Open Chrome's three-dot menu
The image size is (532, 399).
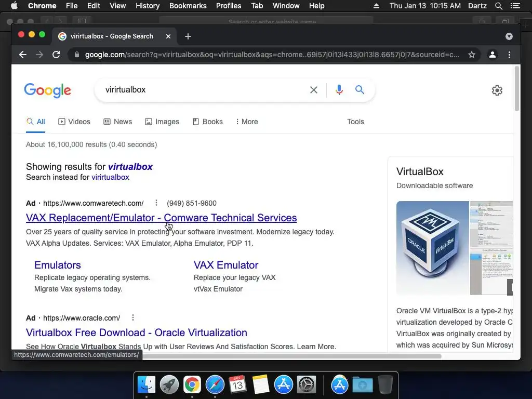(509, 55)
